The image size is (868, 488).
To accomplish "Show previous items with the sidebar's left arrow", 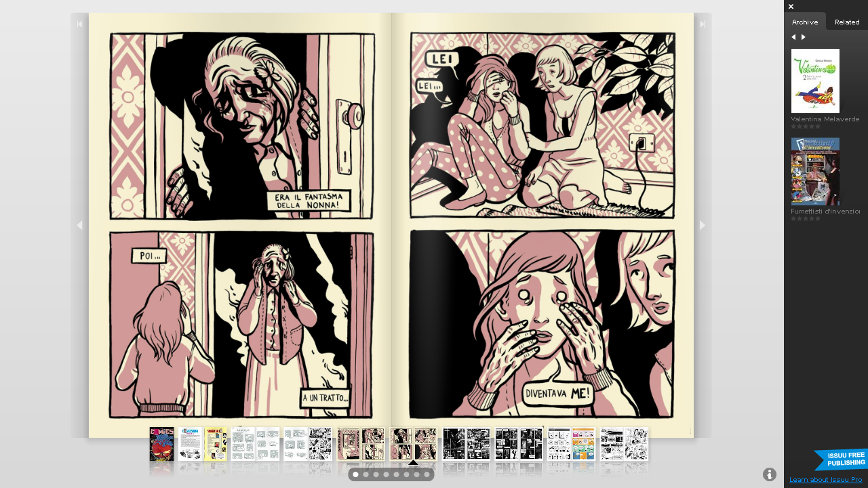I will (793, 37).
